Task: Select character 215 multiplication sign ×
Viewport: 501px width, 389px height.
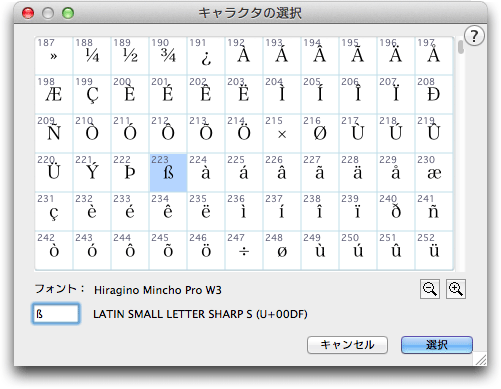Action: tap(282, 134)
